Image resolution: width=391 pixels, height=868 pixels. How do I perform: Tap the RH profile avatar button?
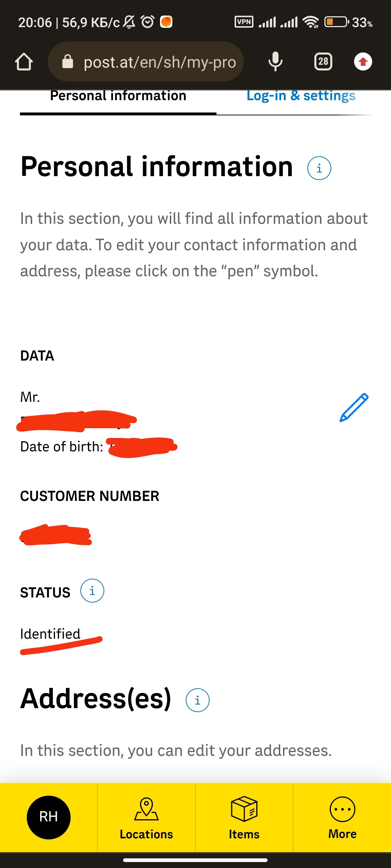click(x=49, y=817)
